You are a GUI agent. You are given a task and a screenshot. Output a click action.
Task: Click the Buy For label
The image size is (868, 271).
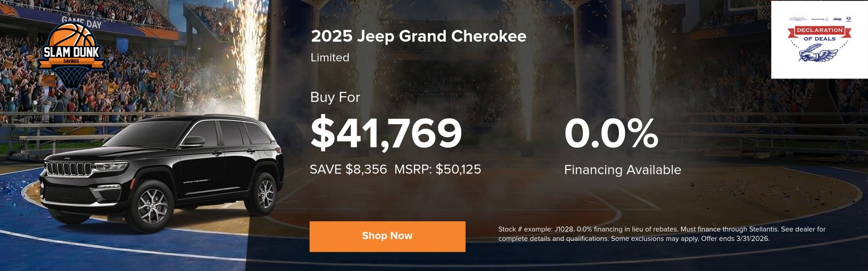[x=335, y=97]
